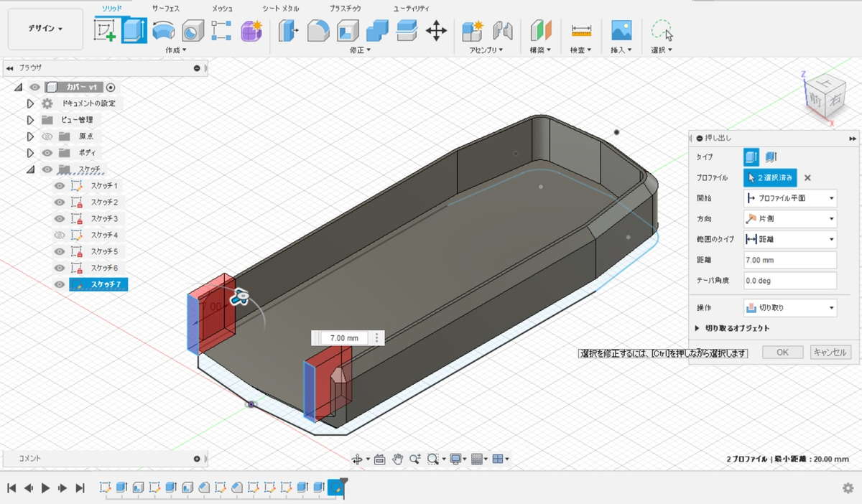Play the timeline animation
The width and height of the screenshot is (862, 504).
pyautogui.click(x=45, y=488)
